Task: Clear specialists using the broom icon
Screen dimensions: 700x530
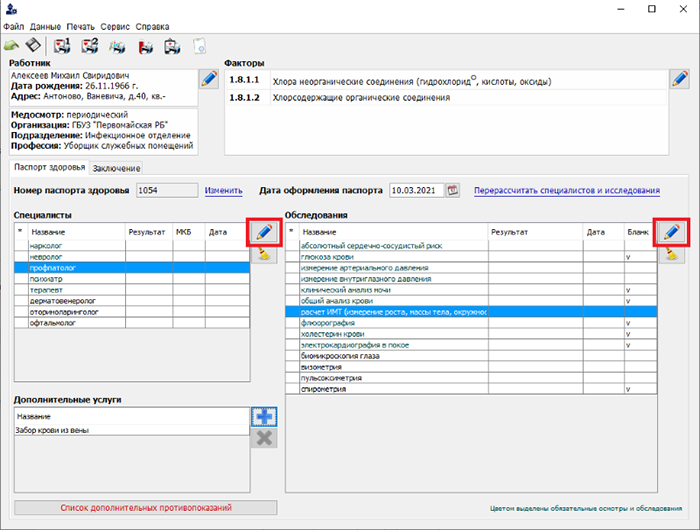Action: click(264, 255)
